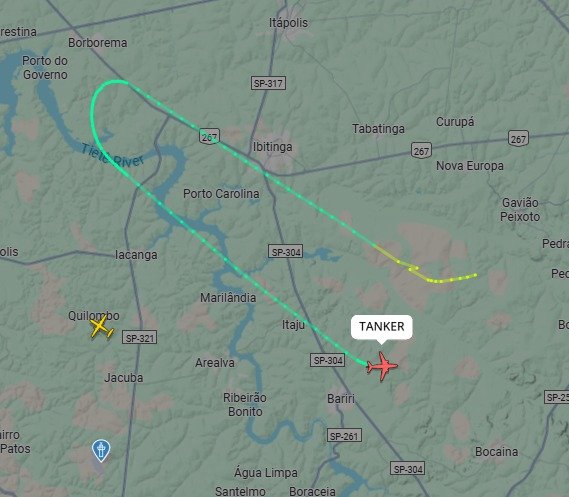
Task: Click the Bariri town label
Action: pyautogui.click(x=341, y=398)
